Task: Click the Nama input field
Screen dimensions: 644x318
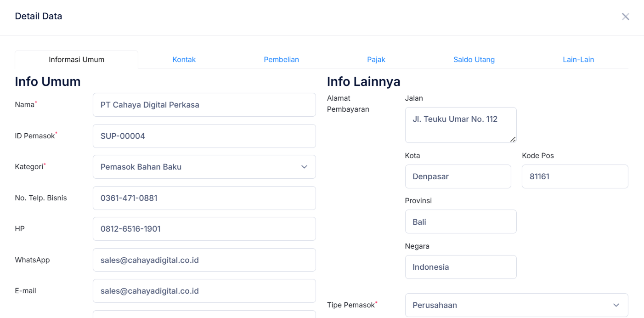Action: (204, 105)
